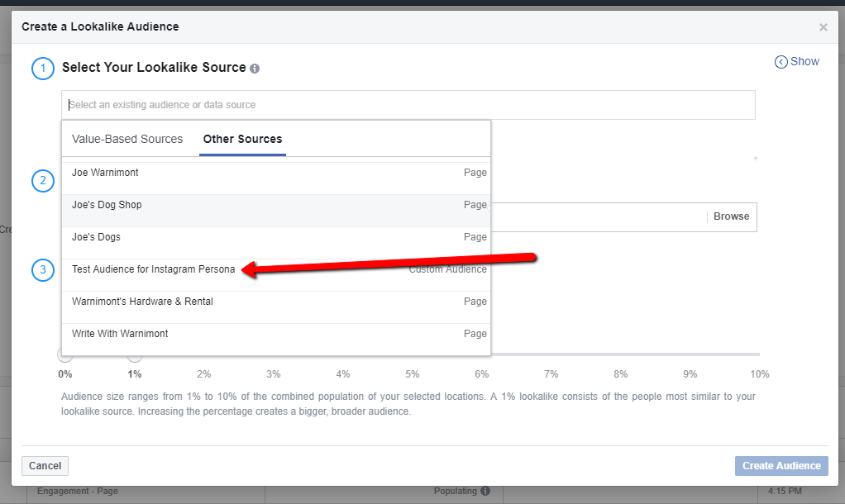The height and width of the screenshot is (504, 845).
Task: Click the 8% audience size label
Action: pyautogui.click(x=620, y=374)
